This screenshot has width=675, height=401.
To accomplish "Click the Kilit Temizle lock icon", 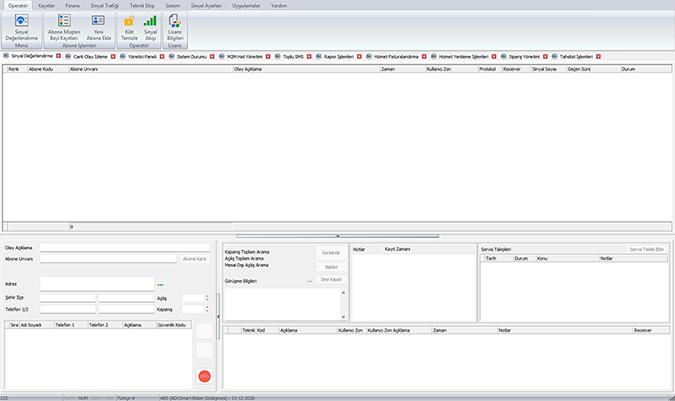I will tap(129, 21).
